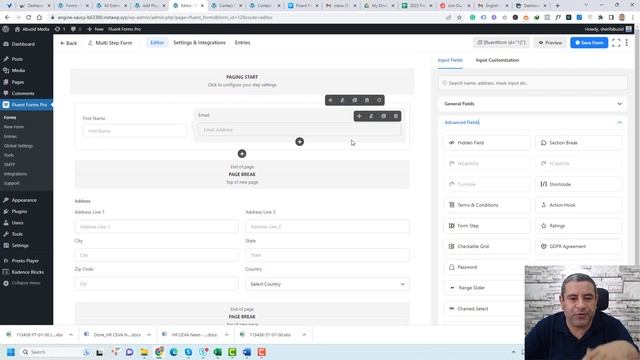Click the trash icon in the Email toolbar
This screenshot has height=360, width=640.
tap(396, 116)
